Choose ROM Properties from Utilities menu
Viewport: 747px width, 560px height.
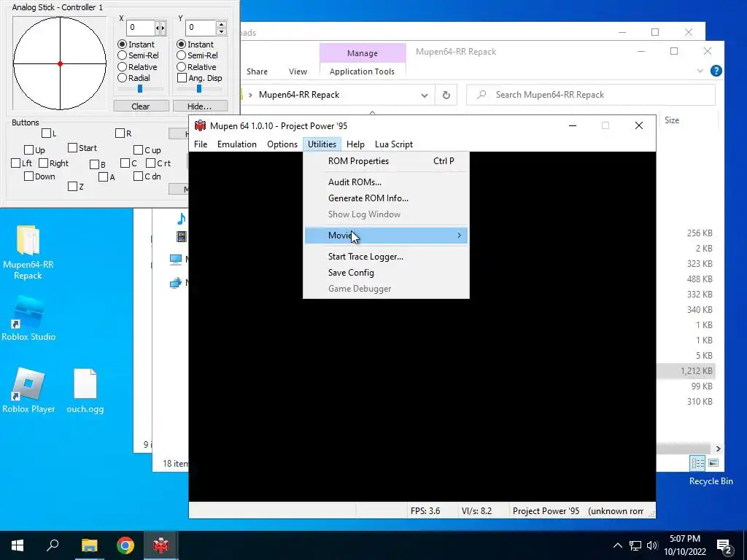(x=386, y=161)
